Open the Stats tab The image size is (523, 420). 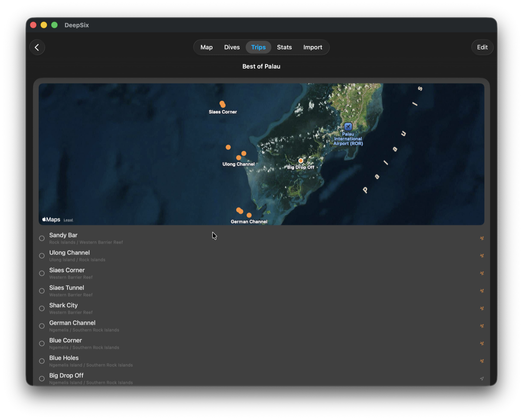284,47
